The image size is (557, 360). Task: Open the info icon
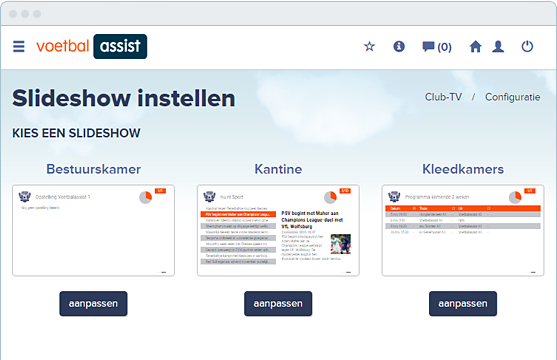coord(399,46)
